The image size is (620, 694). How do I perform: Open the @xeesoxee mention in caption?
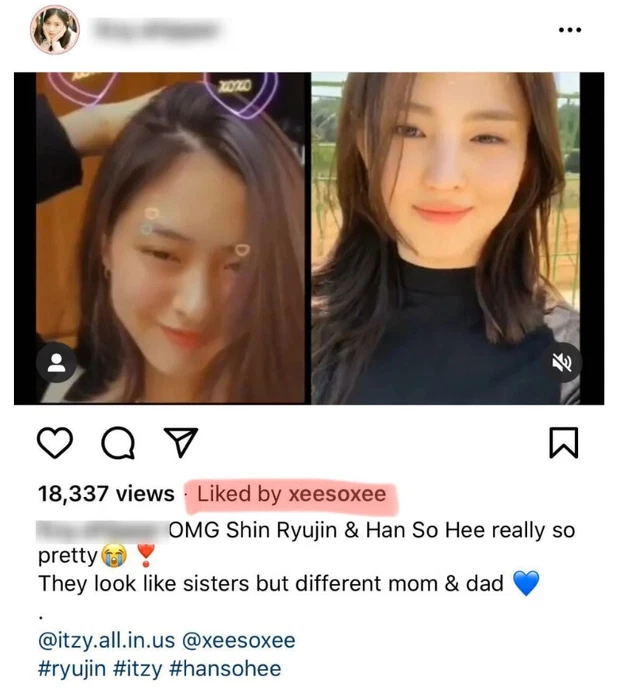point(239,640)
